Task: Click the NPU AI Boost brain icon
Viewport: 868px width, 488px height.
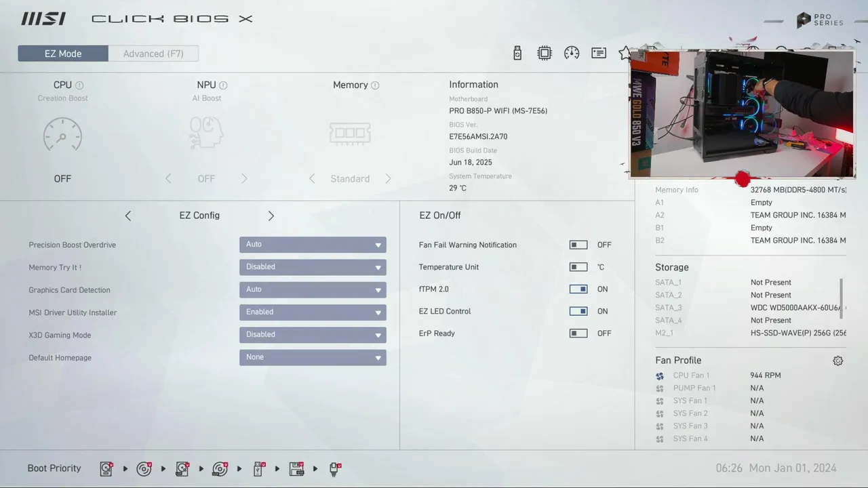Action: coord(206,132)
